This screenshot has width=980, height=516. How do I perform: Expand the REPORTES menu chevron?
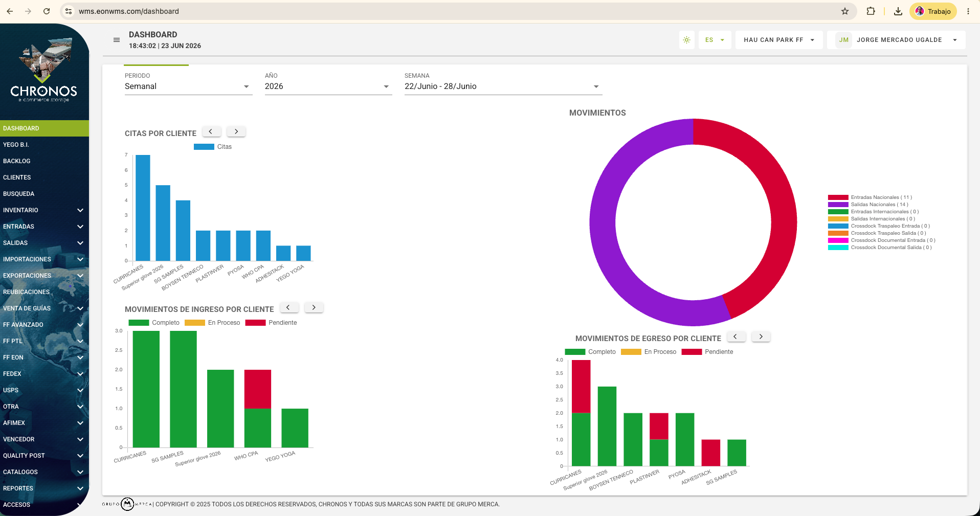point(80,488)
